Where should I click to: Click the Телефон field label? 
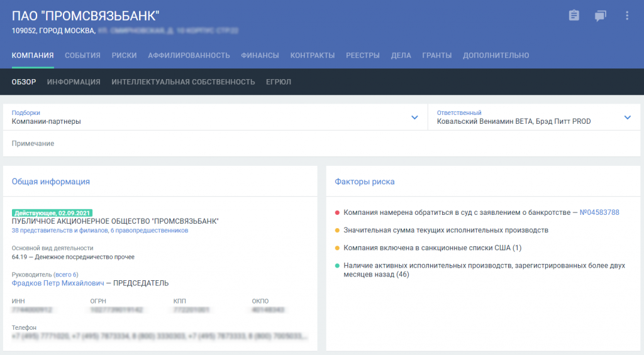pos(24,327)
